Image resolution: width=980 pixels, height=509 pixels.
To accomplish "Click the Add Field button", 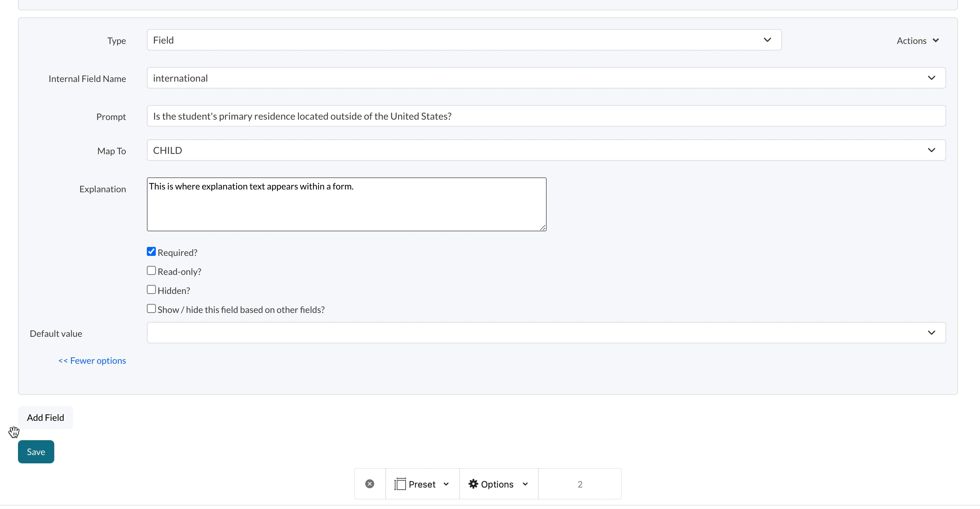I will coord(45,417).
